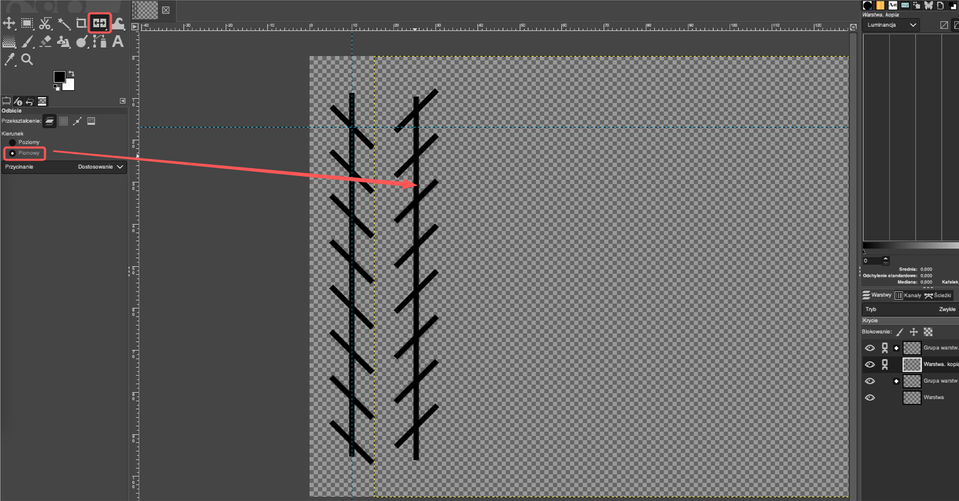Pick the Color Picker eyedropper tool

point(9,60)
